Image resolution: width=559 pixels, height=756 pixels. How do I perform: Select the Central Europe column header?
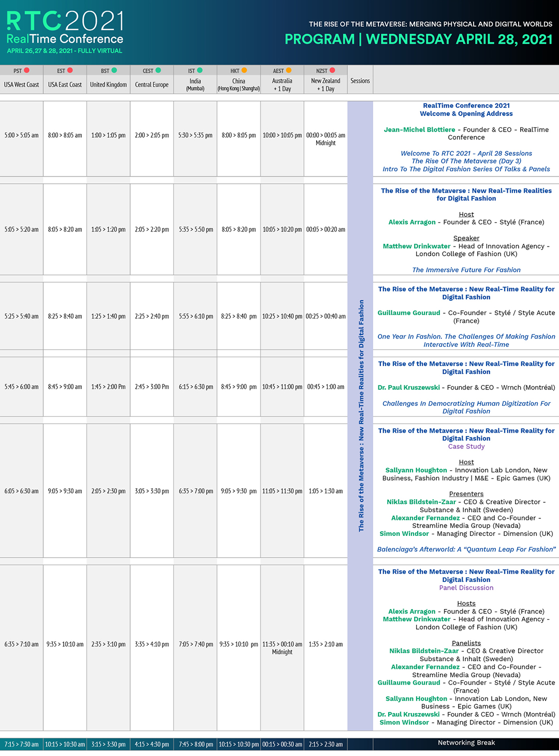tap(152, 84)
